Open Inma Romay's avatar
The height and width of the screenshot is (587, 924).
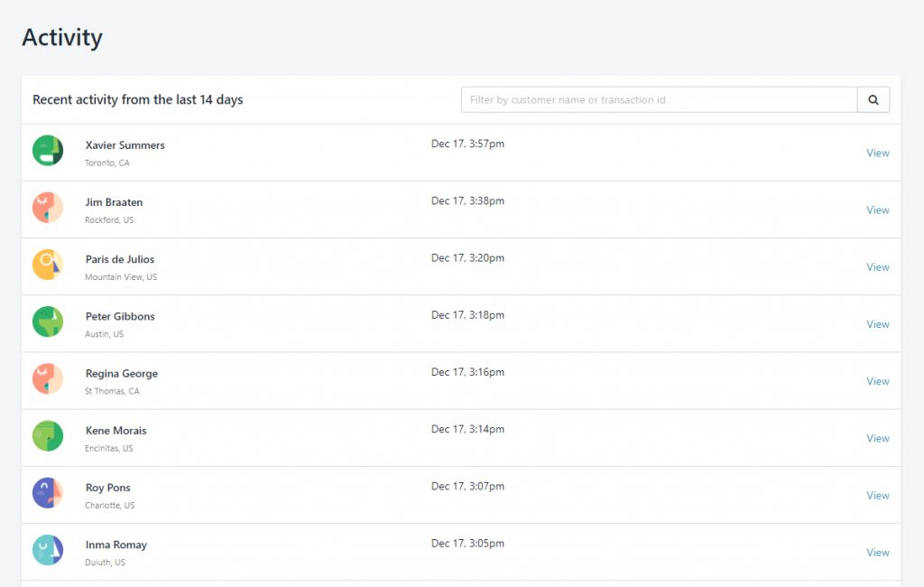tap(48, 550)
